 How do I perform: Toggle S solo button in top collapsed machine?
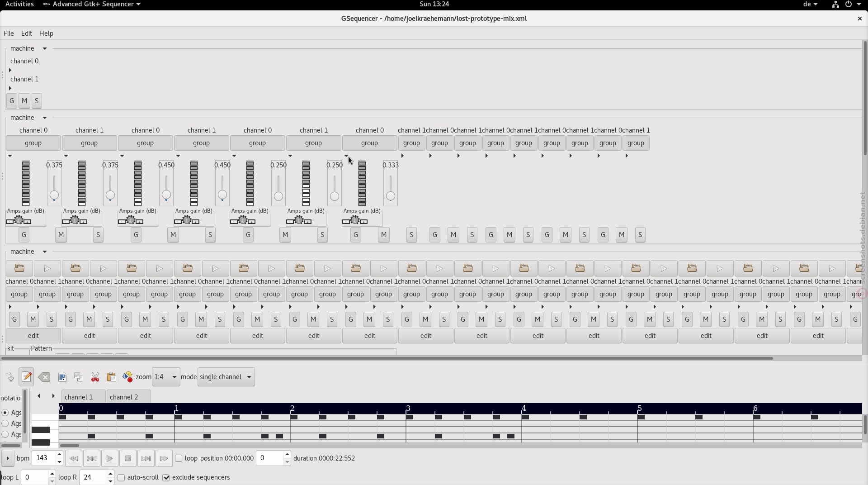tap(37, 101)
